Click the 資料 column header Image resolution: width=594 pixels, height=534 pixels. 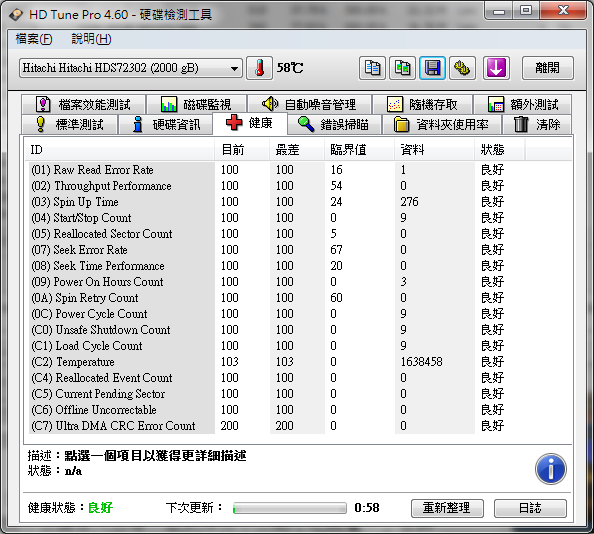tap(435, 150)
